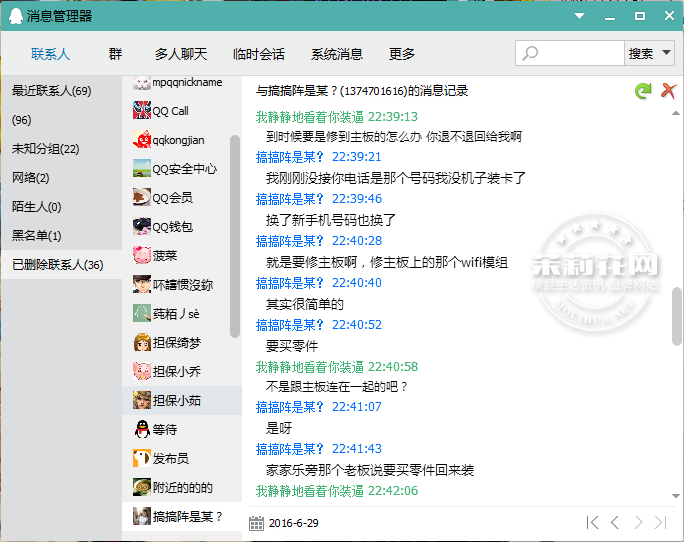Open the 临时会话 tab
This screenshot has height=542, width=684.
259,54
